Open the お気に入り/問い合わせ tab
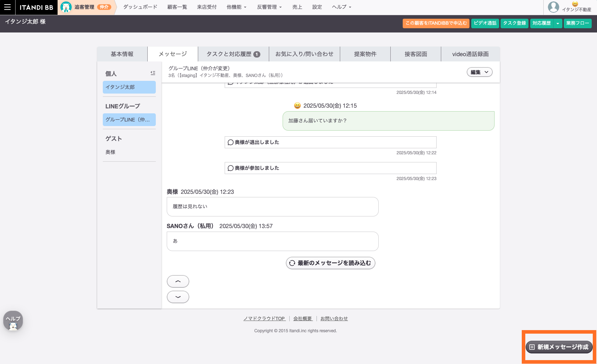Viewport: 597px width, 364px height. (305, 54)
